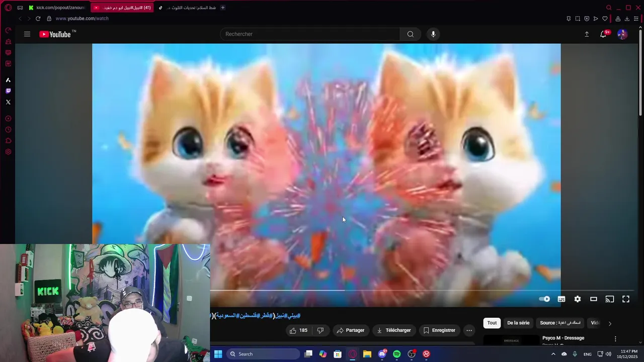
Task: Open the Dressage video thumbnail
Action: coord(511,340)
